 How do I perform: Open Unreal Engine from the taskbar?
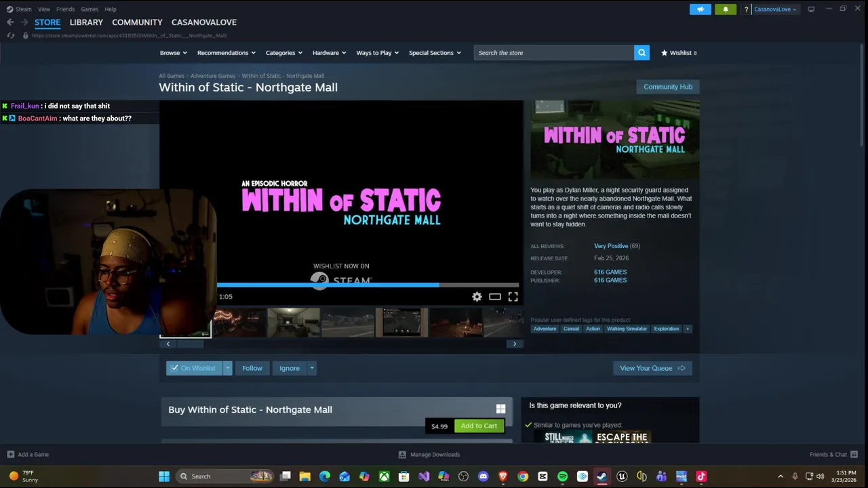pyautogui.click(x=621, y=476)
